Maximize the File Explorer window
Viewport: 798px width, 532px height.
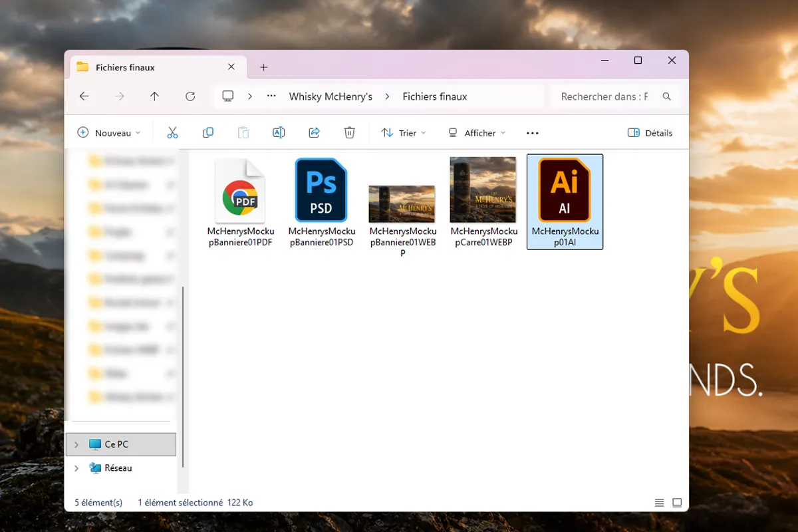638,61
